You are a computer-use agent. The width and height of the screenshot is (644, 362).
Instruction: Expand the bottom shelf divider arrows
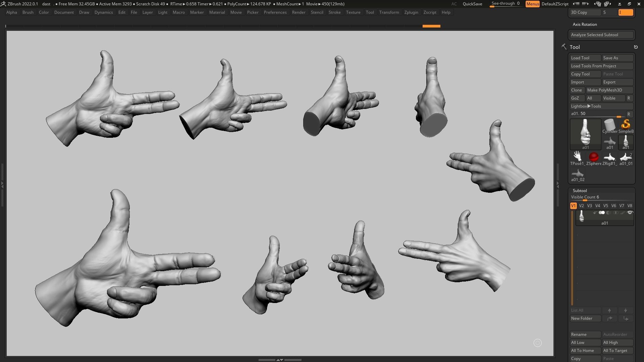[280, 360]
